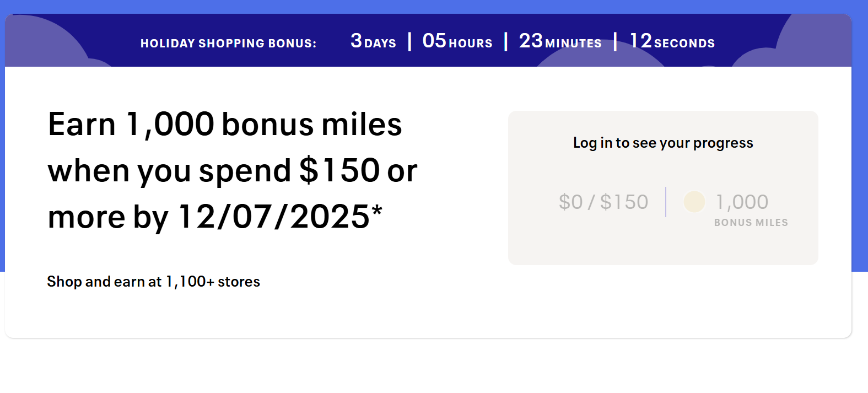Click the bonus miles coin icon

tap(694, 202)
